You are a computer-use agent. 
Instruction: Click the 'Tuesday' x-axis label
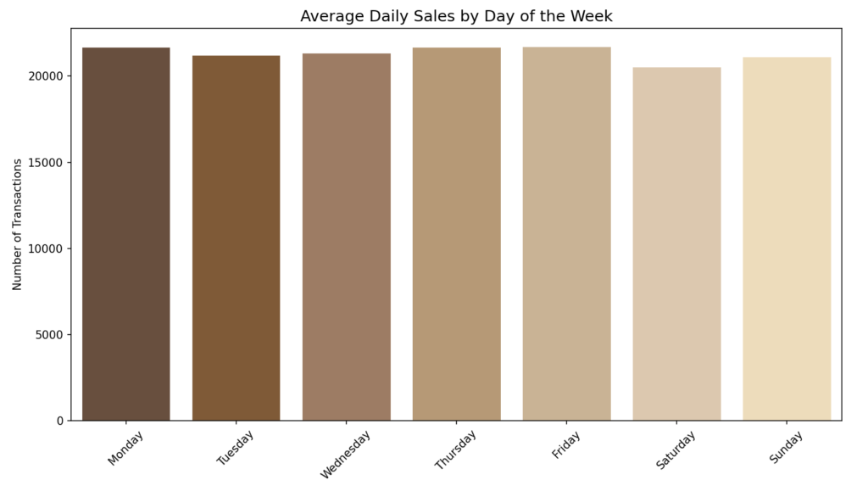click(235, 448)
